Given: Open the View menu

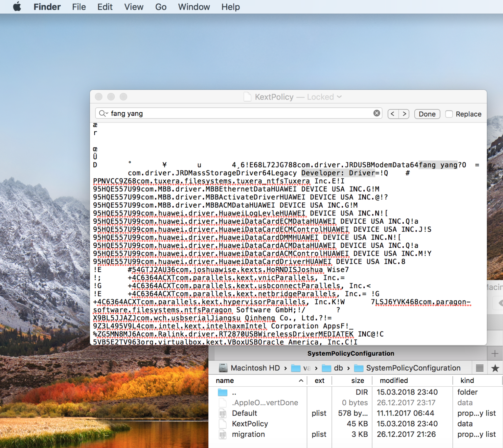Looking at the screenshot, I should click(134, 7).
